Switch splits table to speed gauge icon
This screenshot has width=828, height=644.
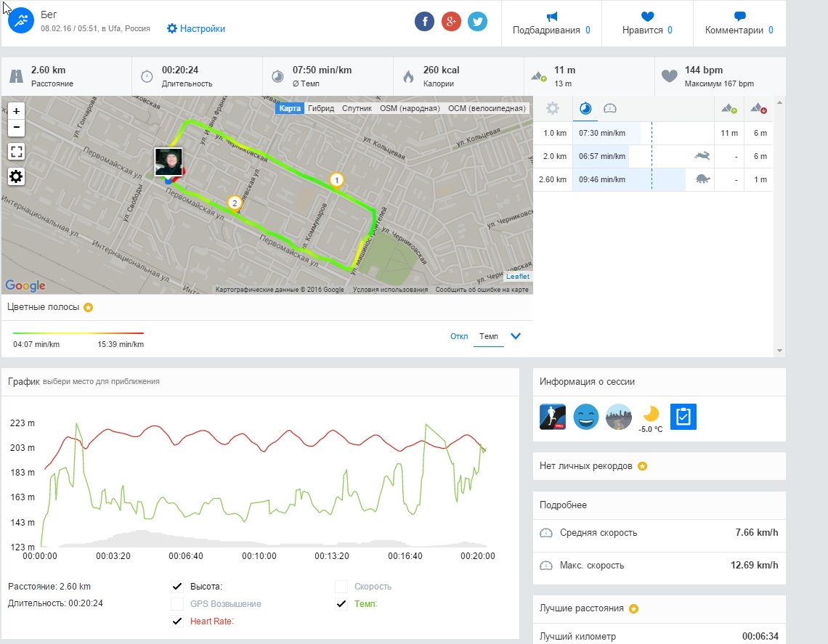pos(610,109)
